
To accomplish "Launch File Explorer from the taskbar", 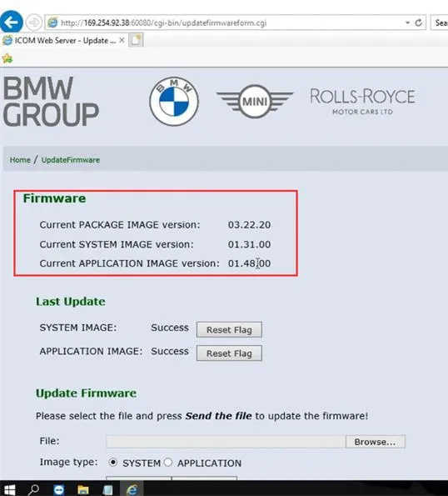I will (83, 490).
